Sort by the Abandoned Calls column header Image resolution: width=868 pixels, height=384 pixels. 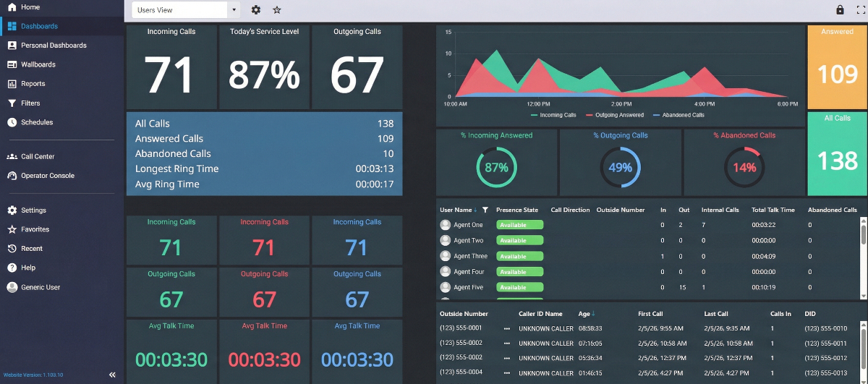(x=833, y=210)
